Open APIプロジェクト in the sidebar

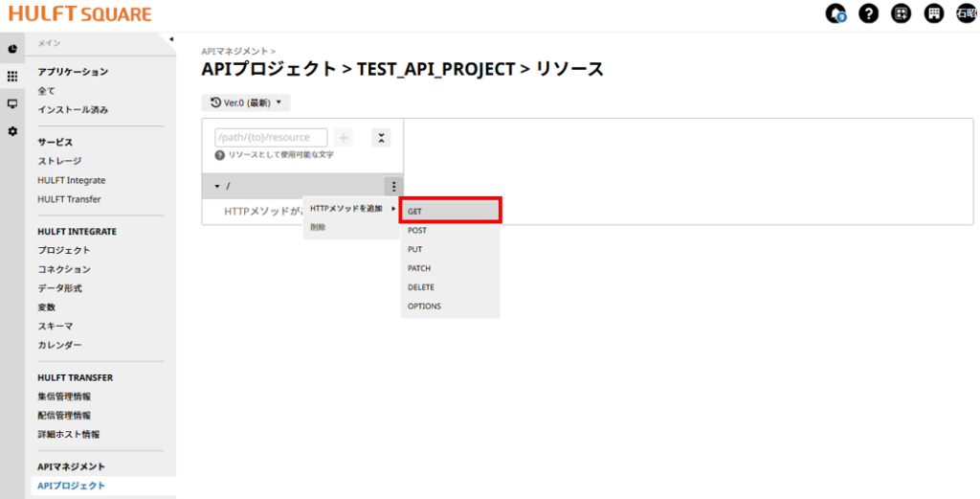coord(71,486)
